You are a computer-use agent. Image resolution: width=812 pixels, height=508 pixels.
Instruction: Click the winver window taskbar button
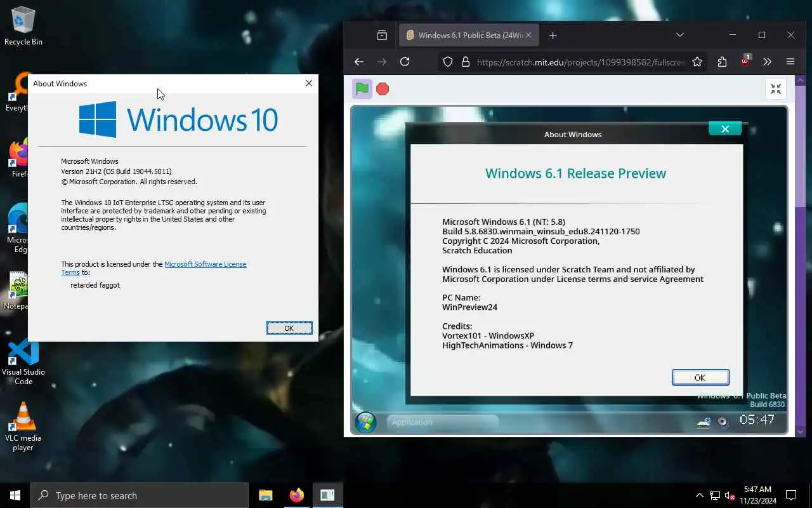coord(327,495)
